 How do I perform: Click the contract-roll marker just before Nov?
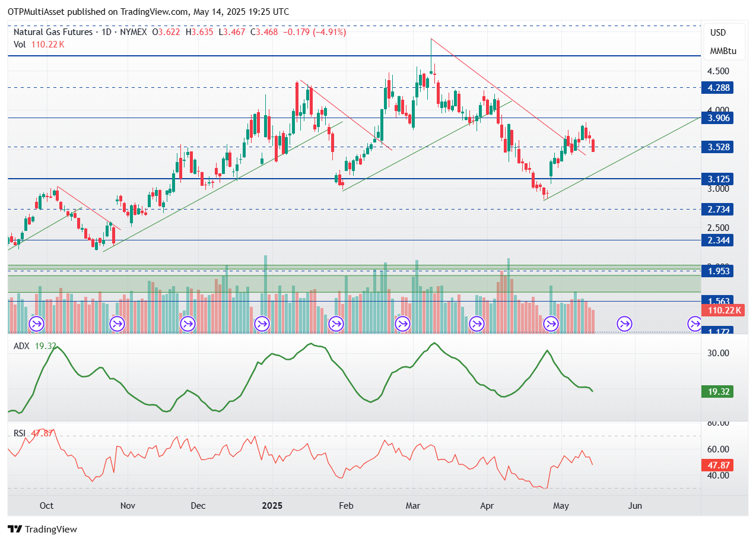117,324
